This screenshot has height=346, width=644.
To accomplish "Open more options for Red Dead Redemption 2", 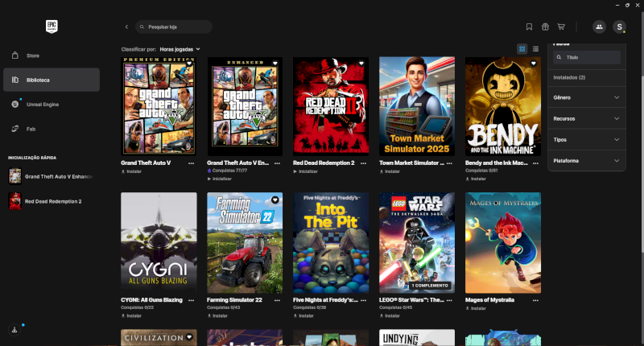I will [364, 163].
